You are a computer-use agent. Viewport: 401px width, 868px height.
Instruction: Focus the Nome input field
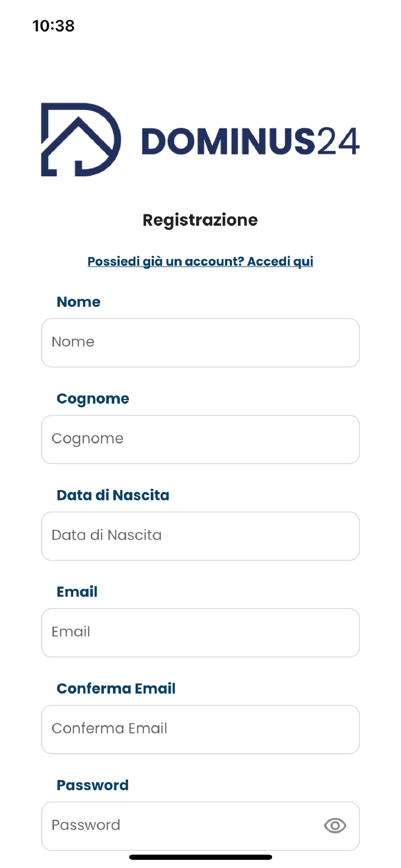tap(200, 343)
